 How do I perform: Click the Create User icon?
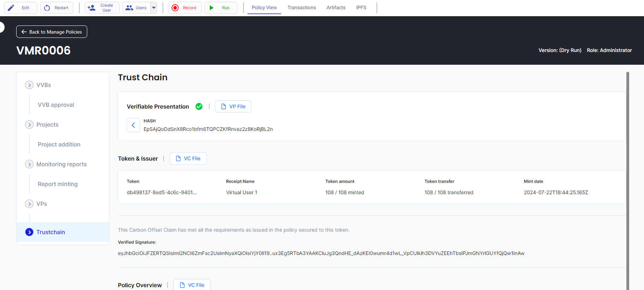91,8
